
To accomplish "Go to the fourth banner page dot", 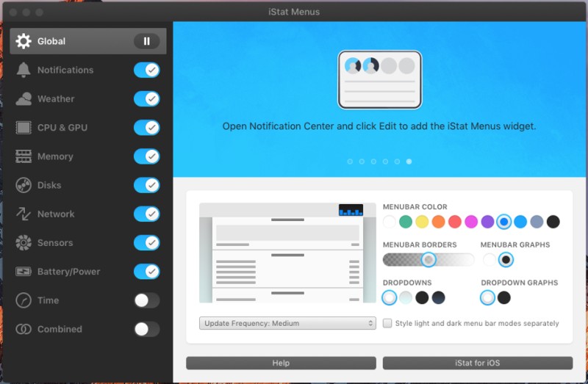I will point(385,162).
